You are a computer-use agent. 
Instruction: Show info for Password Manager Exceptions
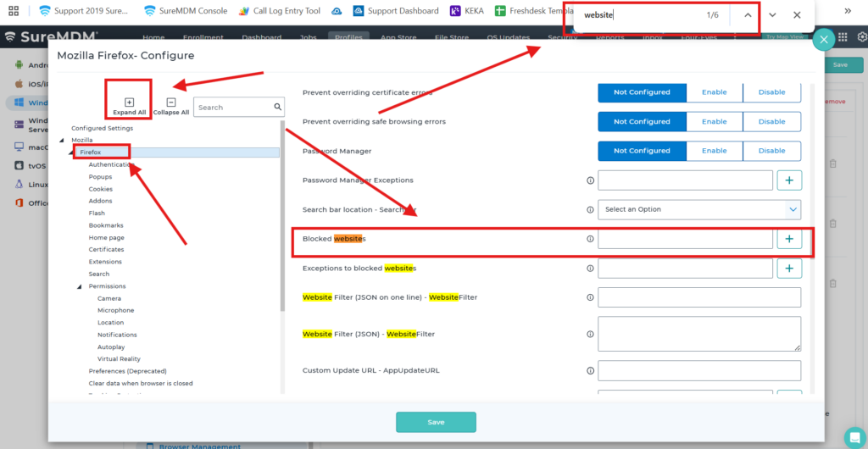[590, 180]
